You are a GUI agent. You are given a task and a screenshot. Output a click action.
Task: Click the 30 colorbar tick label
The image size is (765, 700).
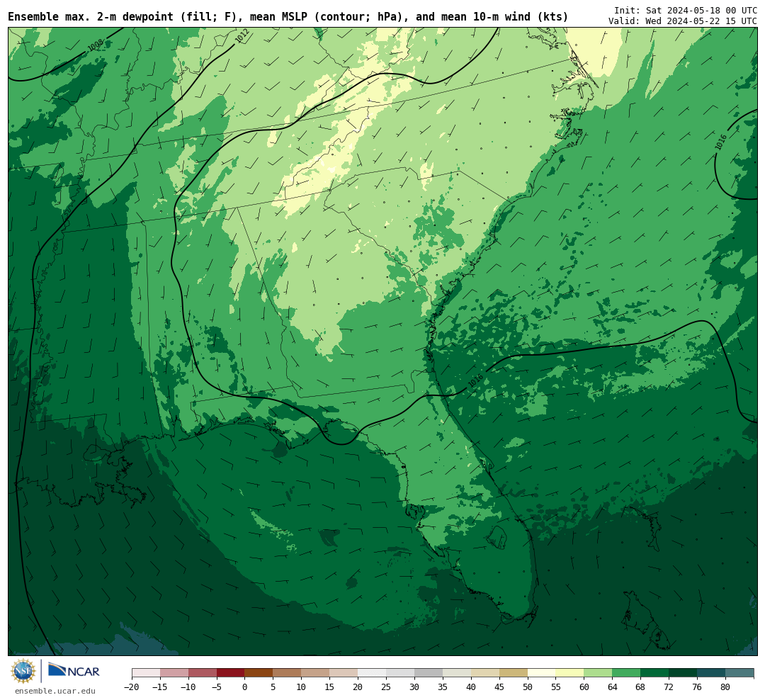pos(414,687)
